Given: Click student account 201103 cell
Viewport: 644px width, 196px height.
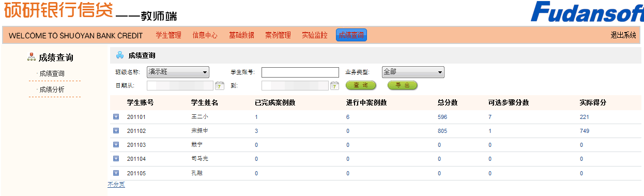Looking at the screenshot, I should click(136, 145).
